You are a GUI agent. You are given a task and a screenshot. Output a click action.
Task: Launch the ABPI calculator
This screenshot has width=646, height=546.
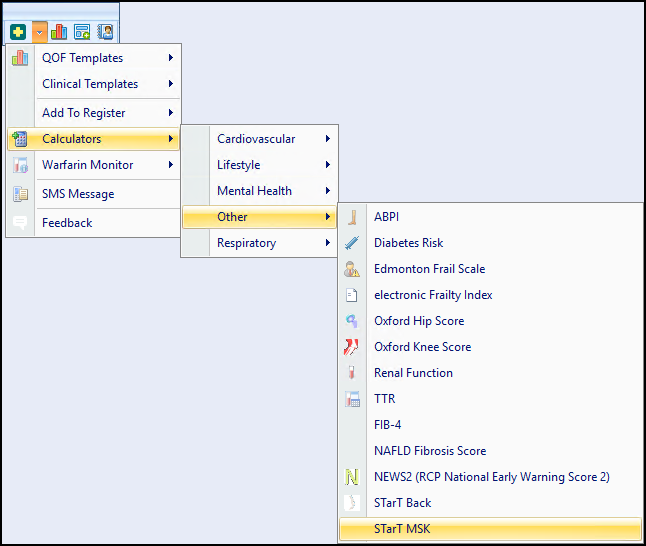[386, 217]
